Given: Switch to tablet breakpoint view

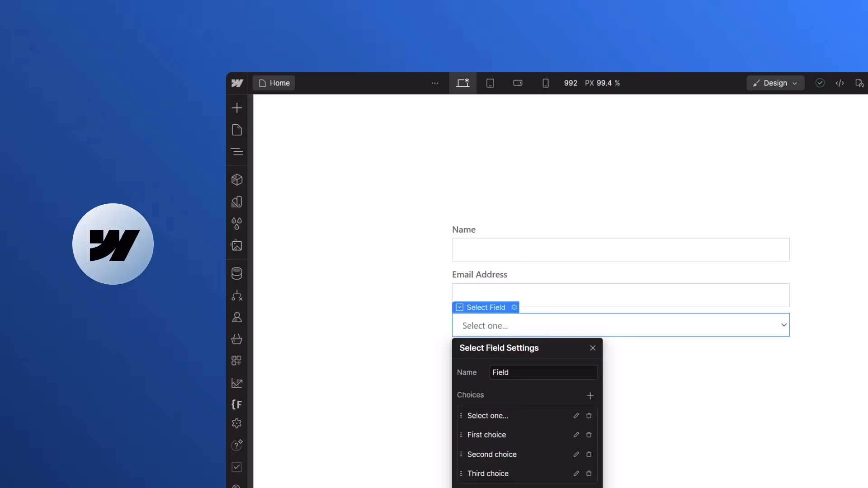Looking at the screenshot, I should click(490, 83).
